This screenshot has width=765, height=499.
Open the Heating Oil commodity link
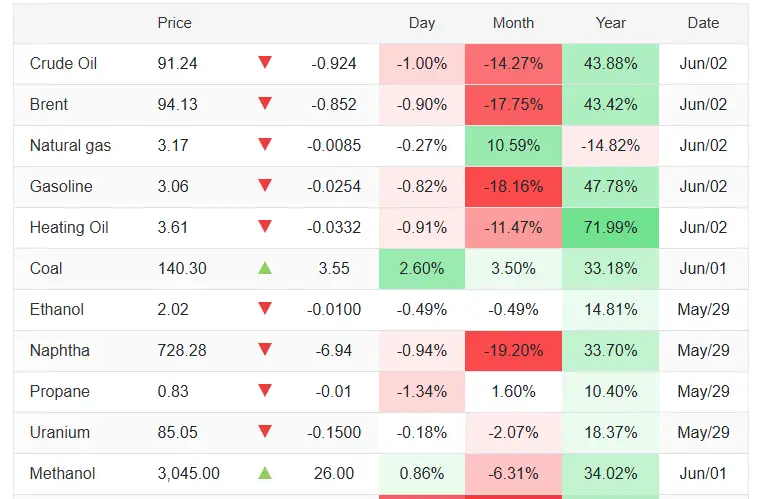point(69,227)
